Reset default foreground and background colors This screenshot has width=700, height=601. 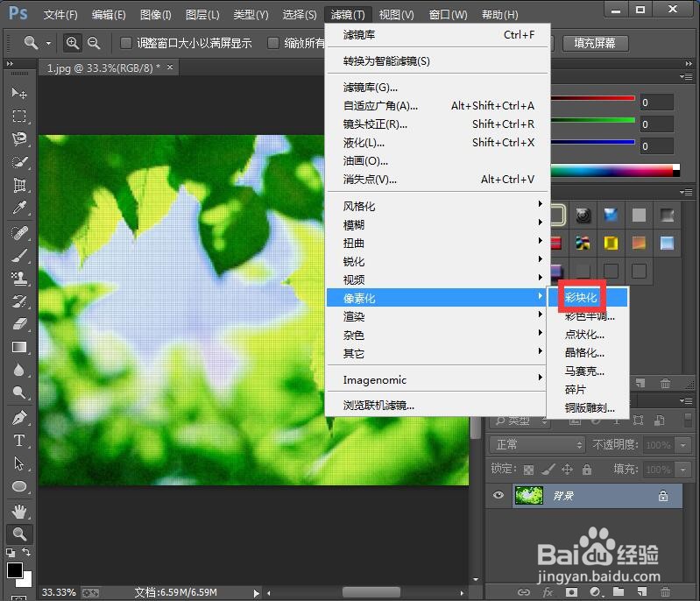11,553
